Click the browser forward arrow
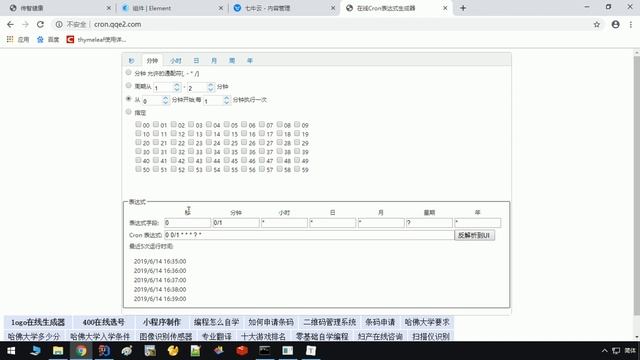Screen dimensions: 640x360 click(x=25, y=24)
